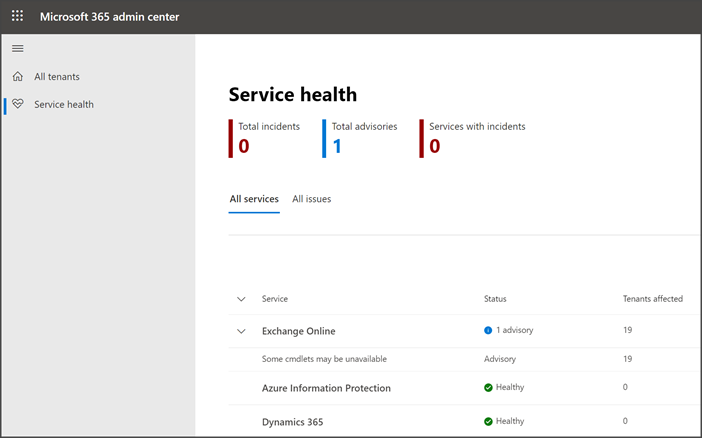Select the All services tab

click(254, 199)
